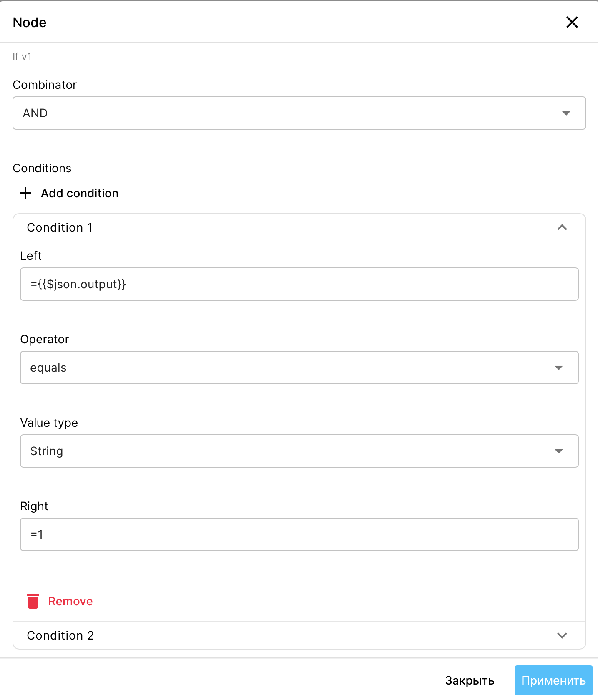
Task: Click the Закрыть button
Action: [470, 680]
